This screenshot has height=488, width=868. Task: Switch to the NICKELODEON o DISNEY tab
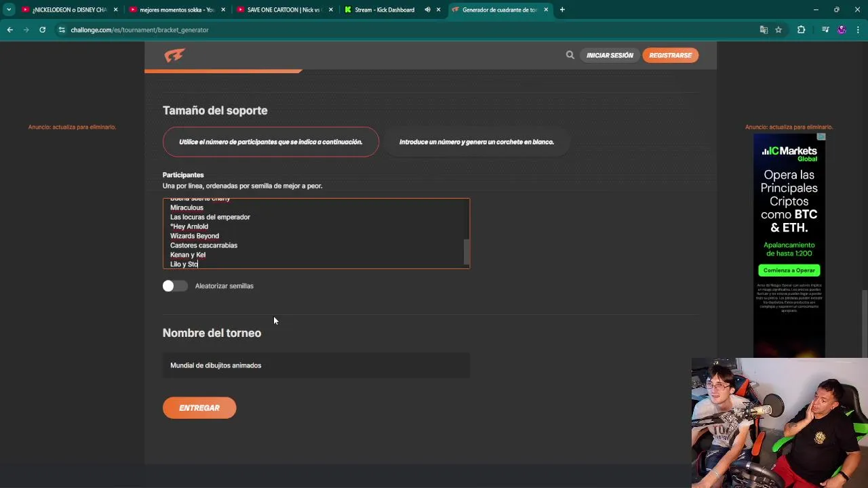[x=69, y=9]
